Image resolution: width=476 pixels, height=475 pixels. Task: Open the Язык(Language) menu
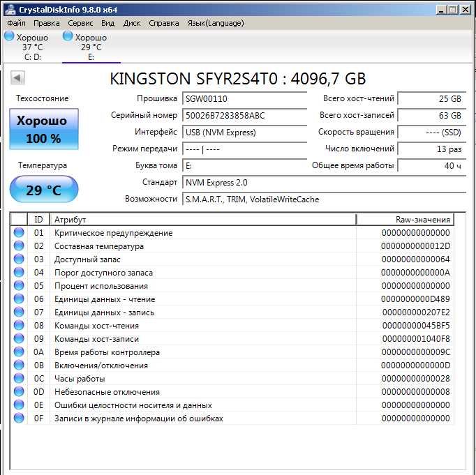216,23
